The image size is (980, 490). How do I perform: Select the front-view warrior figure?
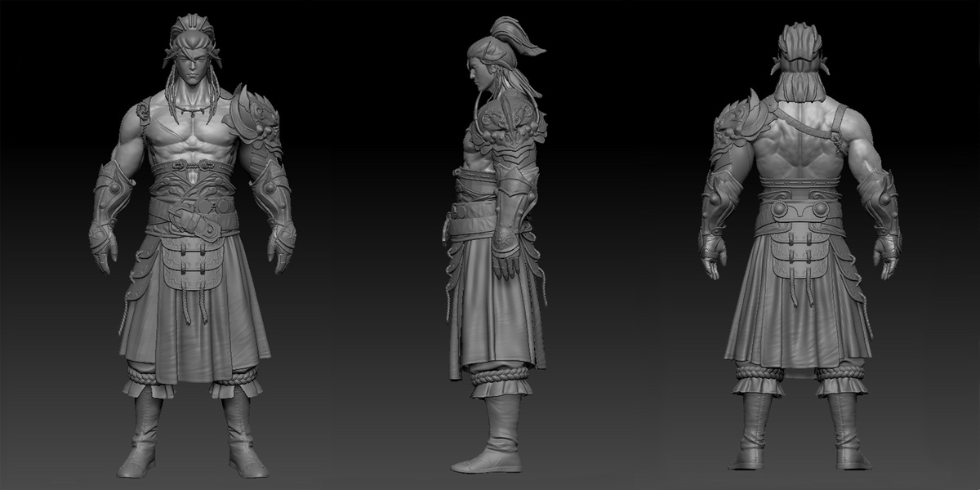point(193,245)
